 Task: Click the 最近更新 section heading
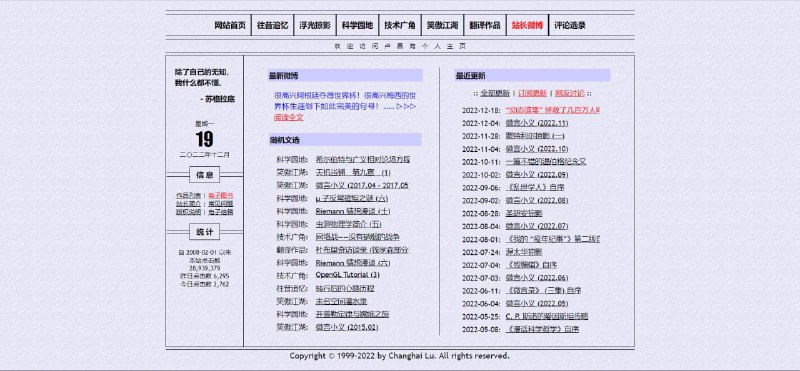tap(470, 76)
